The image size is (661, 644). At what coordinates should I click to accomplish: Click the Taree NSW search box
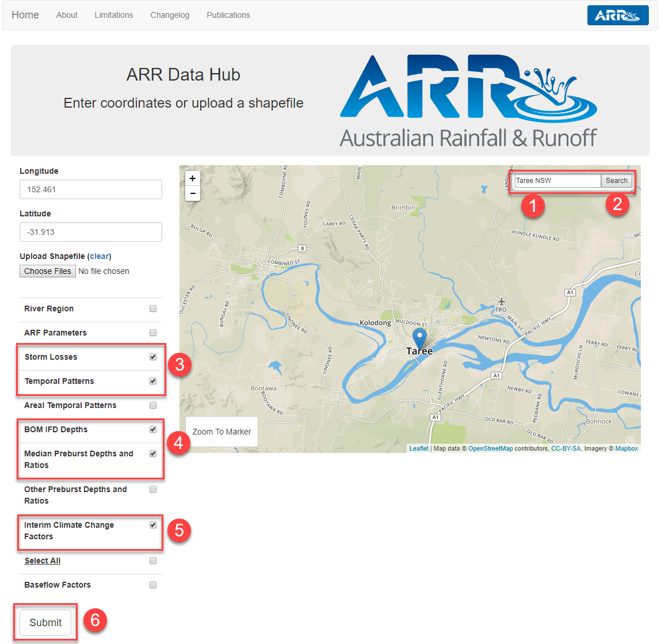pyautogui.click(x=557, y=181)
